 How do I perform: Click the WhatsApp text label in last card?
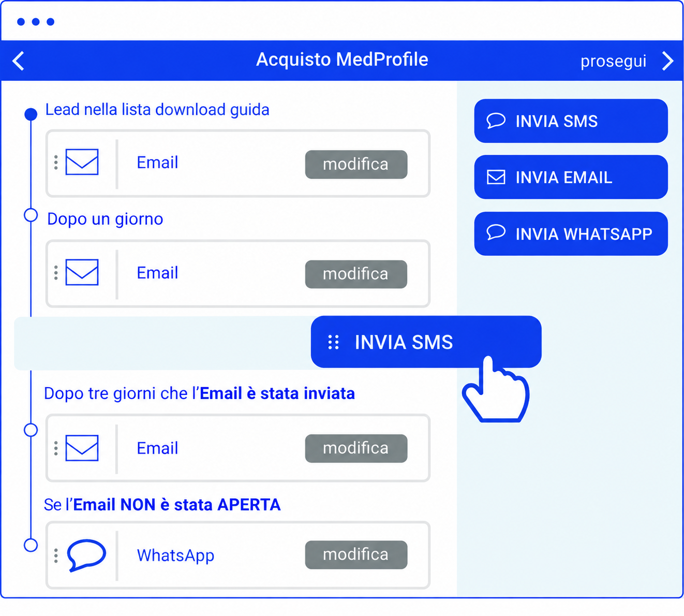(175, 556)
